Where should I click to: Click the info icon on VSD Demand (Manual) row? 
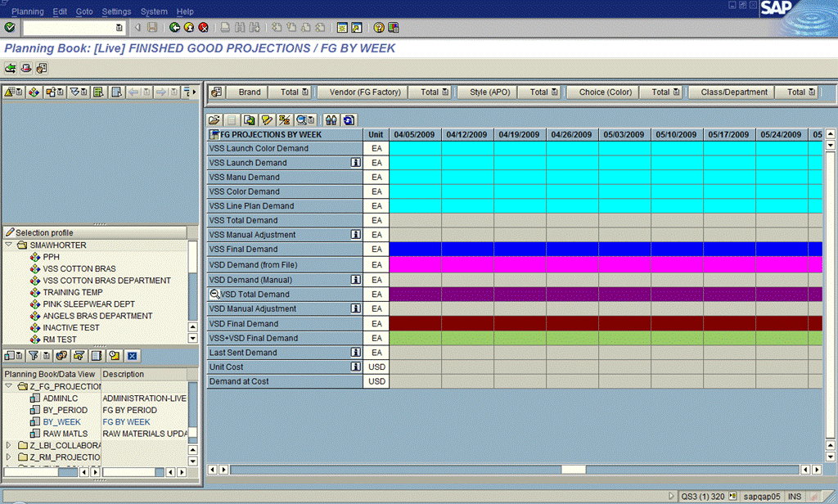point(355,280)
